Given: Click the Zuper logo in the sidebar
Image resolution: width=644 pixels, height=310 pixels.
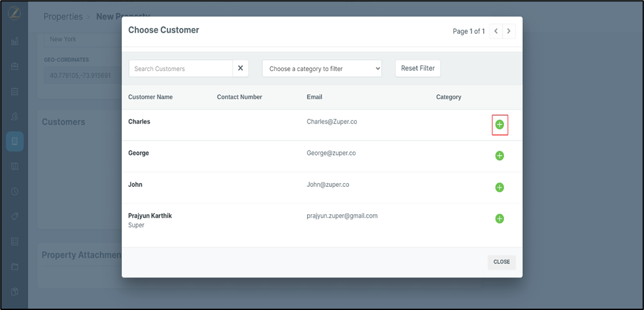Looking at the screenshot, I should point(14,13).
